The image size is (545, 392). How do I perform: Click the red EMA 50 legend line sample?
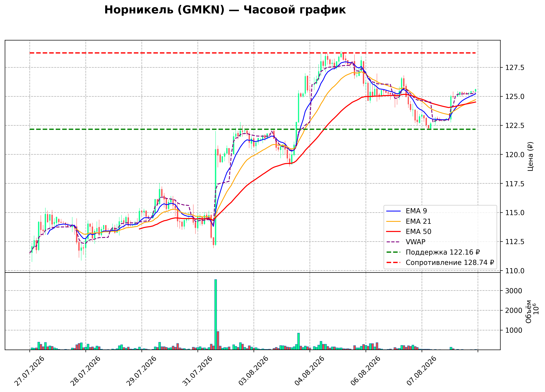click(x=393, y=232)
